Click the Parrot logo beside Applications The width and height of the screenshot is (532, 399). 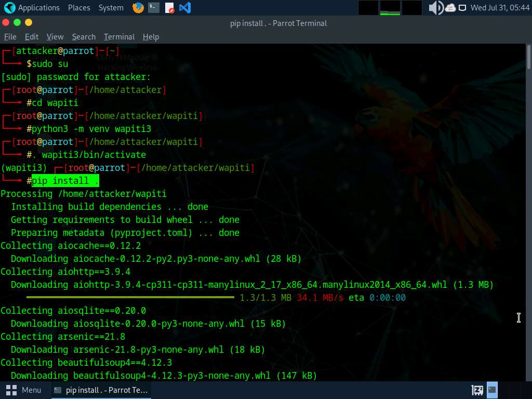[x=9, y=8]
